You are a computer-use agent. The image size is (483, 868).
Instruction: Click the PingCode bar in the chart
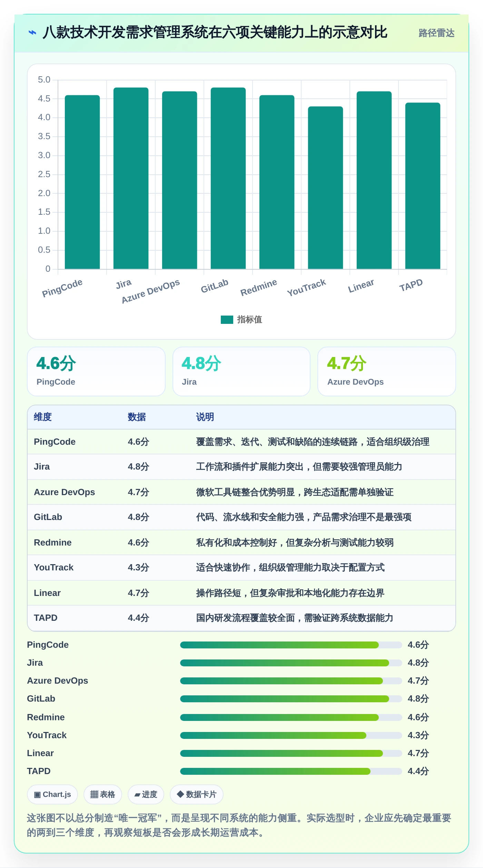(x=82, y=182)
